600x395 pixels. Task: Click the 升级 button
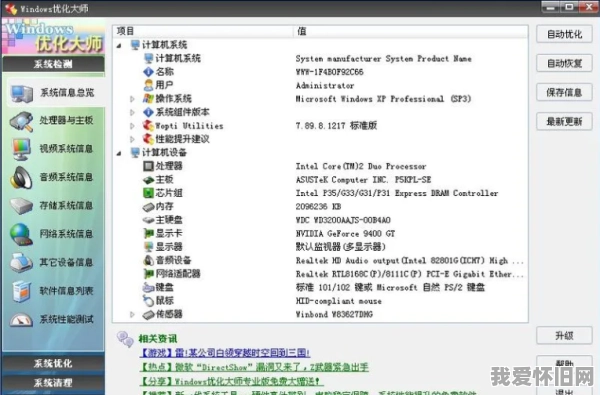(x=564, y=336)
